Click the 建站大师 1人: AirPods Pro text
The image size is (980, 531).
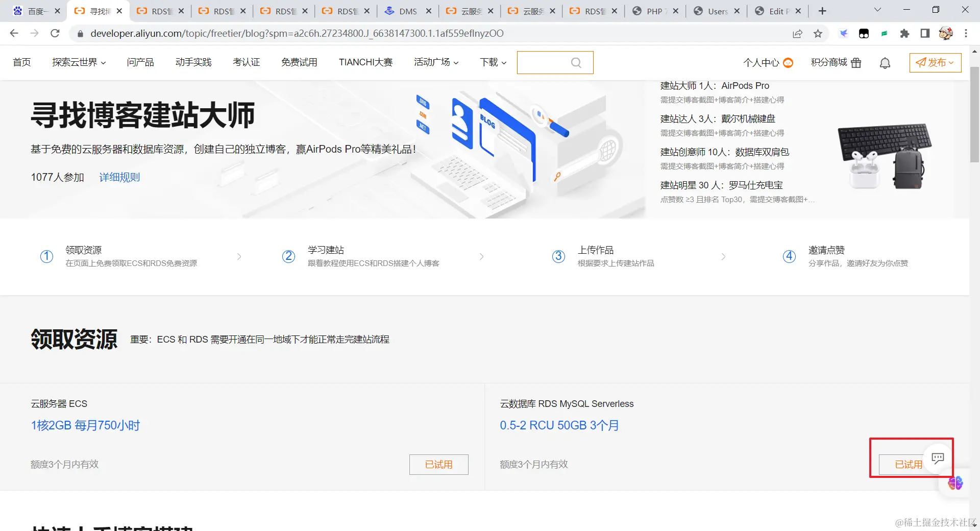(x=715, y=86)
